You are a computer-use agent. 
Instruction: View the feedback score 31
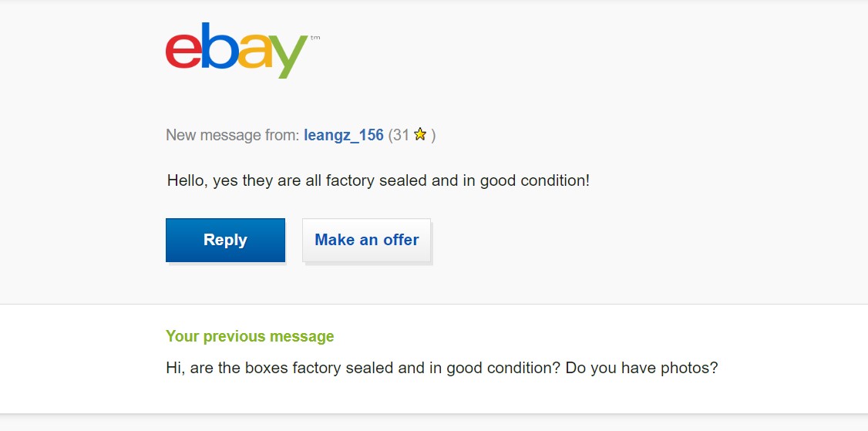[401, 135]
